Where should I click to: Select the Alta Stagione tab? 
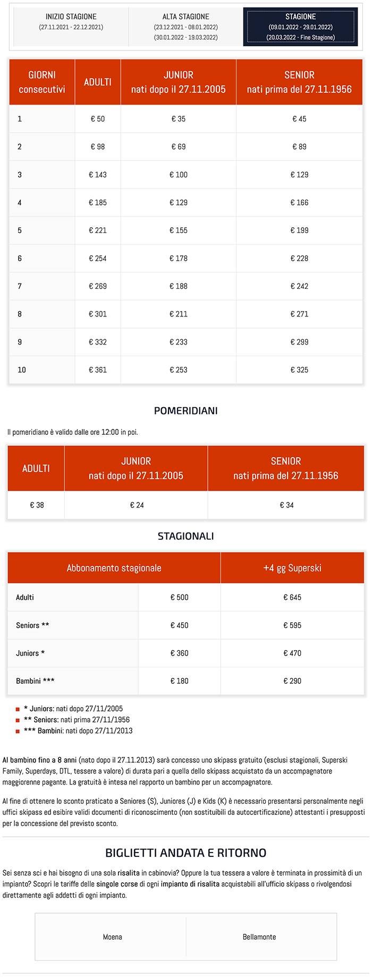point(185,27)
